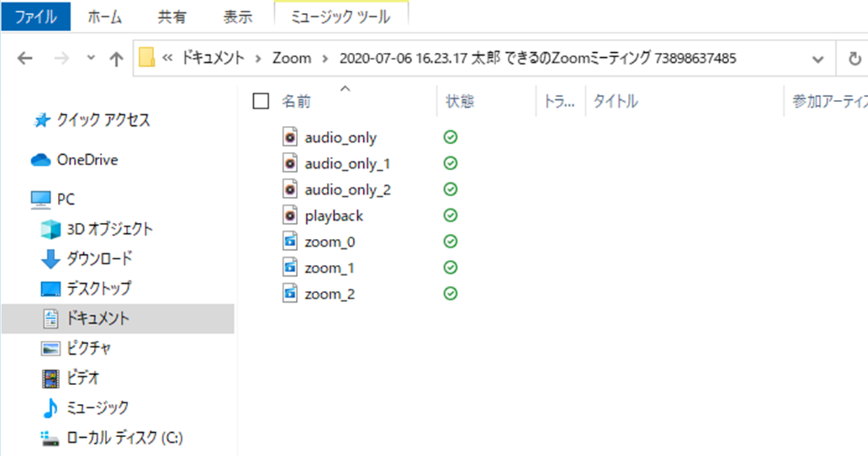This screenshot has height=456, width=868.
Task: Switch to the ホーム ribbon tab
Action: (x=104, y=17)
